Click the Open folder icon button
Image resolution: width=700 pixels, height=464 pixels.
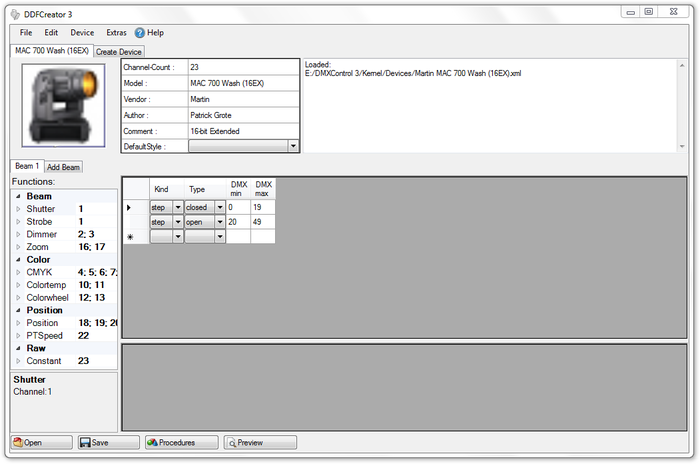(41, 442)
